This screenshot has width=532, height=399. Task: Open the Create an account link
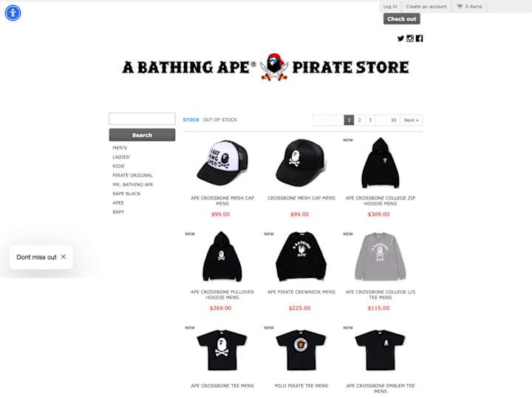click(426, 7)
